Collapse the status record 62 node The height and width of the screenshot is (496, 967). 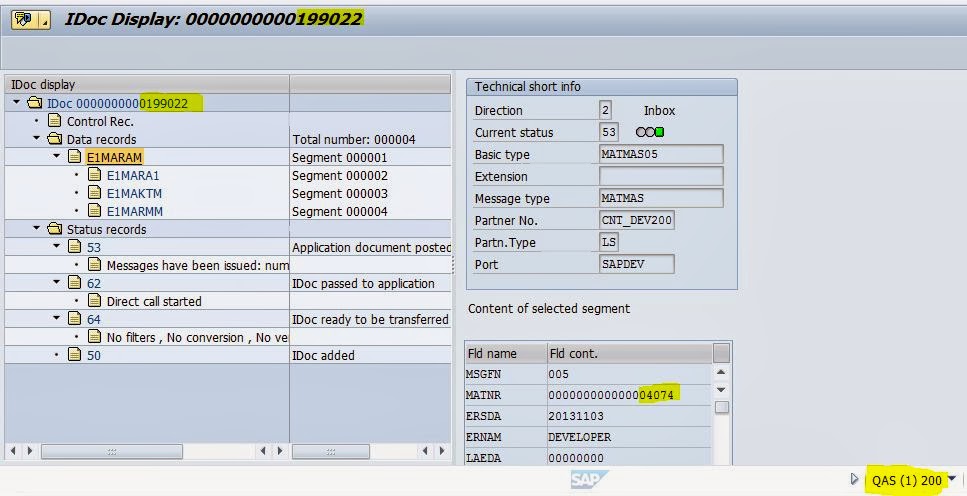(x=57, y=283)
